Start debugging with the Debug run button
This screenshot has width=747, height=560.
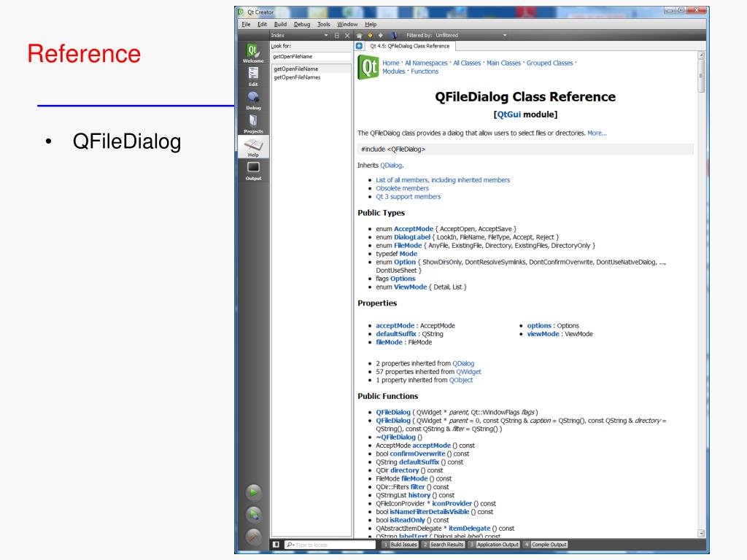[253, 514]
